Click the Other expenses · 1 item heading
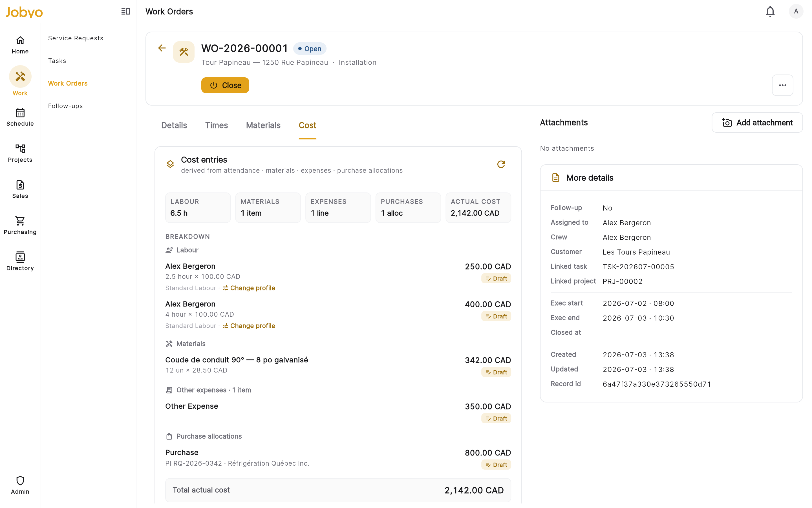Viewport: 812px width, 508px height. 208,390
